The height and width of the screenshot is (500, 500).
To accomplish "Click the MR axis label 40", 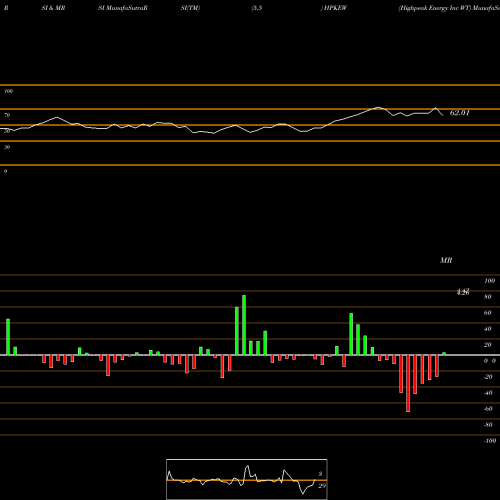I will [488, 329].
